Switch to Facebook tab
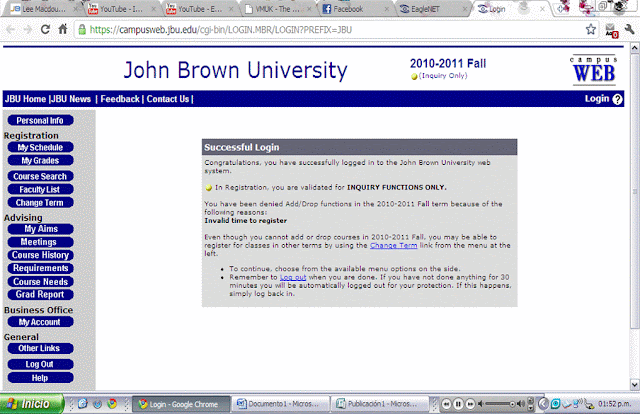Viewport: 640px width, 414px height. click(x=353, y=9)
